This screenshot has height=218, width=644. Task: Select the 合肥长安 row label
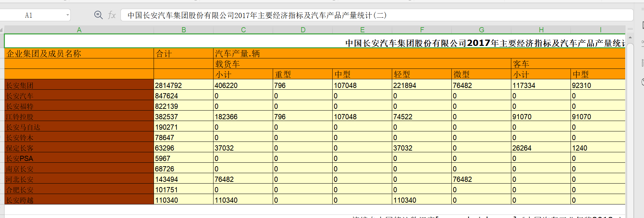click(x=79, y=189)
